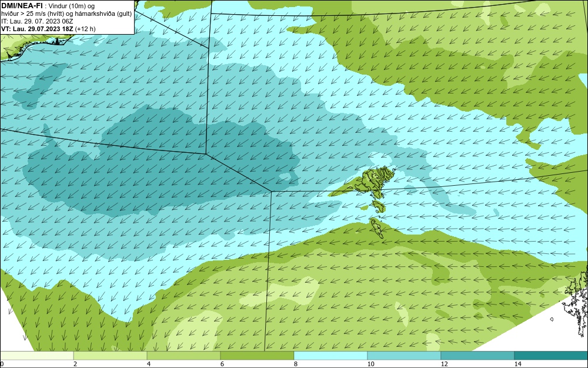Click the legend label '8'
Viewport: 588px width, 368px height.
click(x=296, y=364)
